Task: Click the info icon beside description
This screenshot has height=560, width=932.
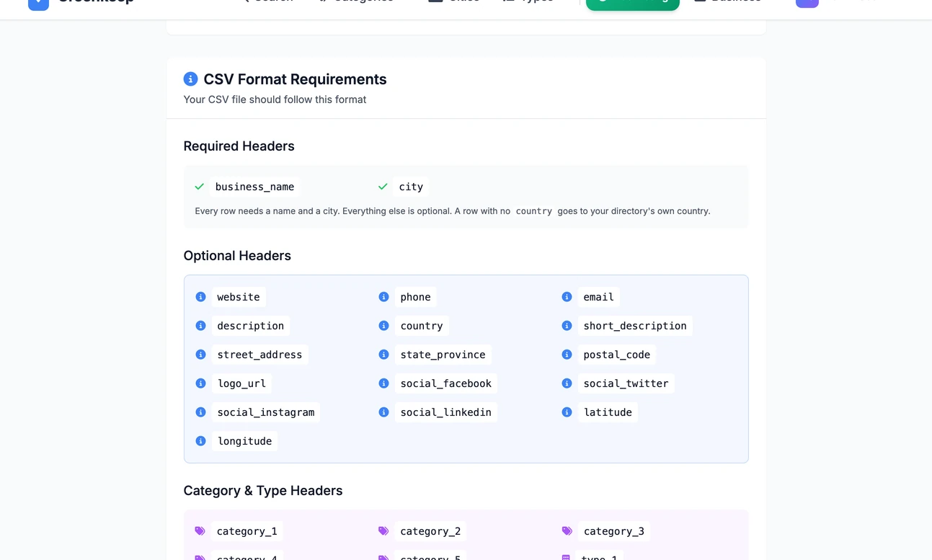Action: coord(200,326)
